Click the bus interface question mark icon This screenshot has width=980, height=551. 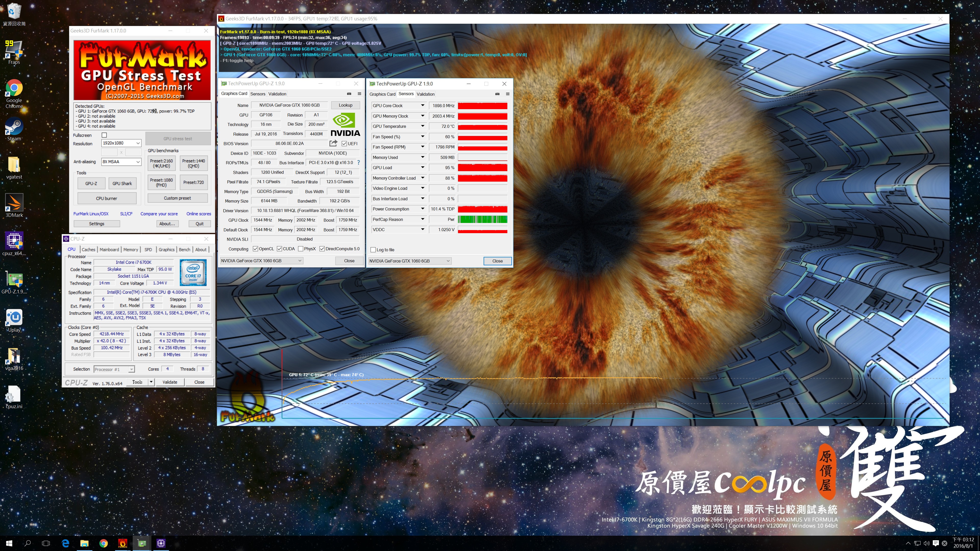point(358,163)
